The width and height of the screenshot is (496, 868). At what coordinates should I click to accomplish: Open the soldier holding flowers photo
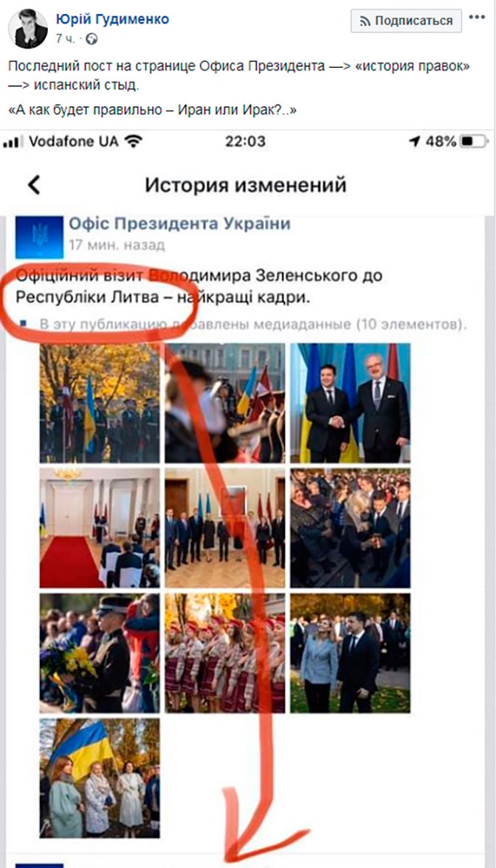100,653
